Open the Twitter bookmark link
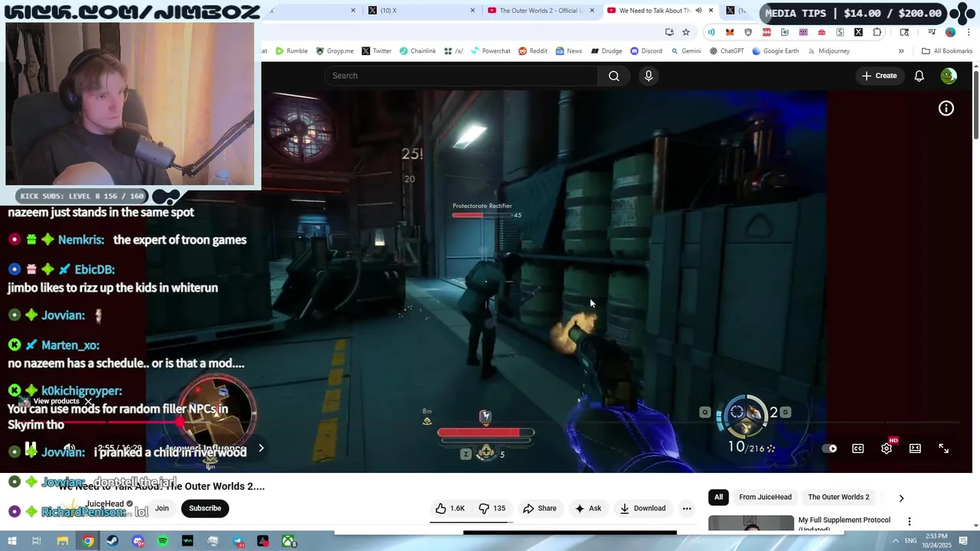Screen dimensions: 980x551 tap(377, 51)
